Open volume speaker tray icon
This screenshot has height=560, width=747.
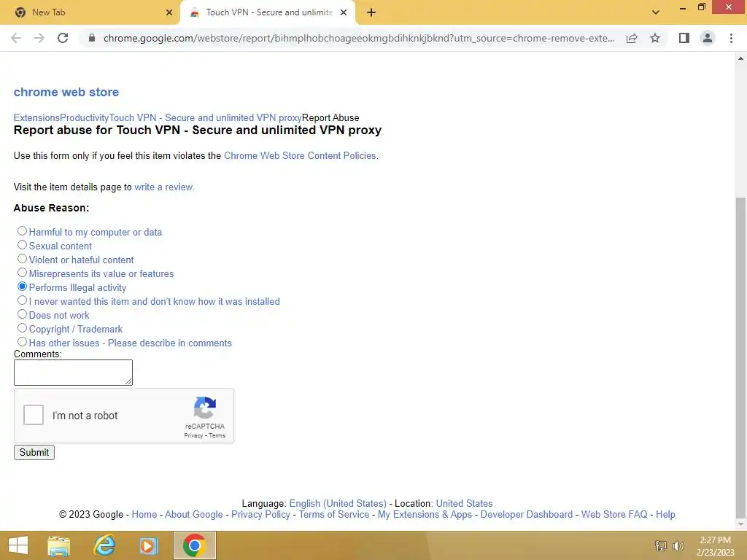pyautogui.click(x=678, y=545)
